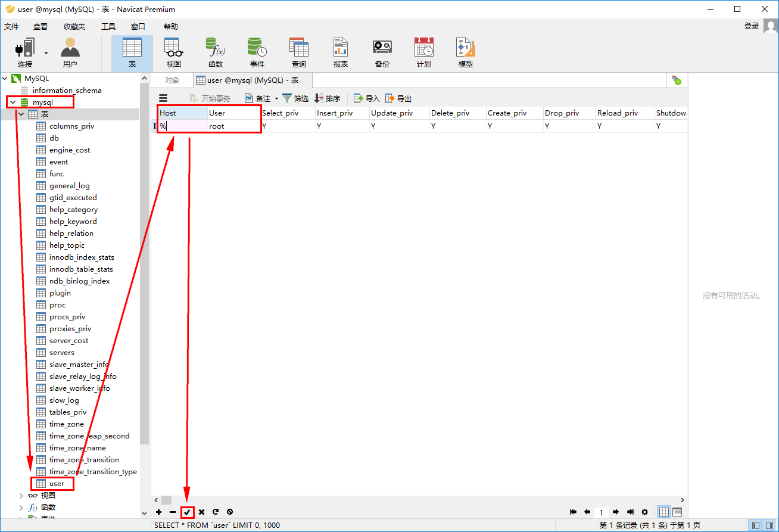Go to the previous page of records

click(587, 512)
